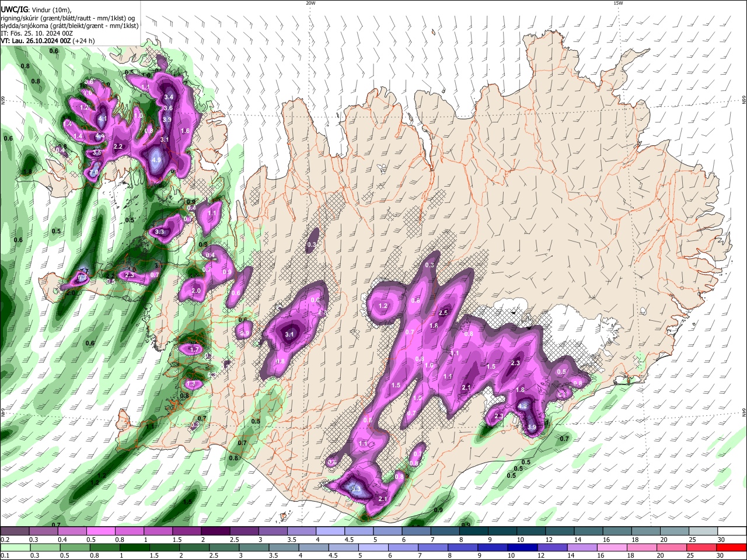Click the upper legend swatch between 0.2 and 0.3

pyautogui.click(x=15, y=531)
